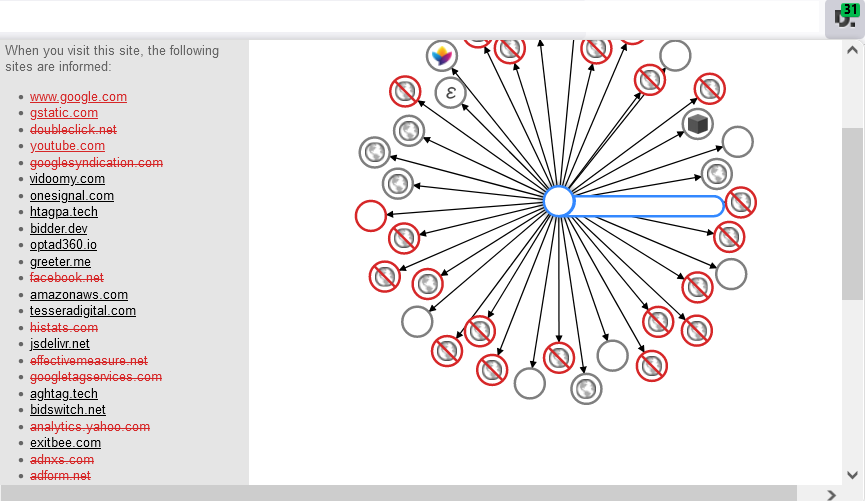Screen dimensions: 865x501
Task: Click the struck-through doubleclick.net link
Action: 73,129
